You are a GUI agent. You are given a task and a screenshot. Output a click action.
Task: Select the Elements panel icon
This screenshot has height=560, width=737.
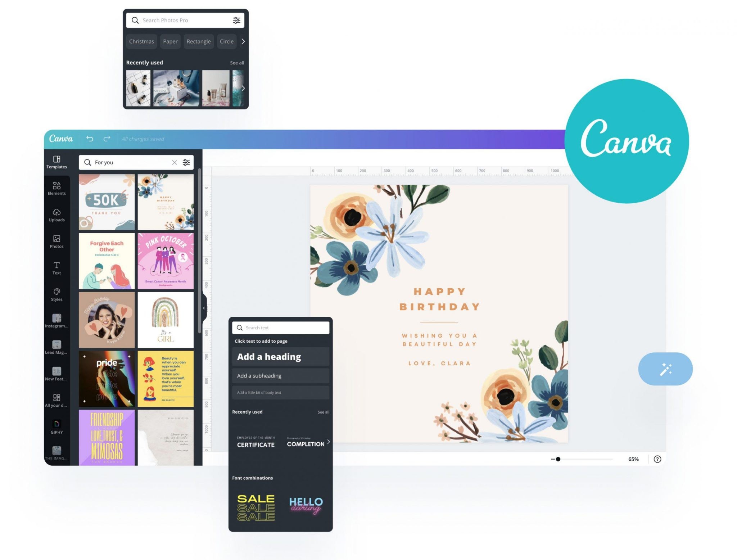[57, 189]
